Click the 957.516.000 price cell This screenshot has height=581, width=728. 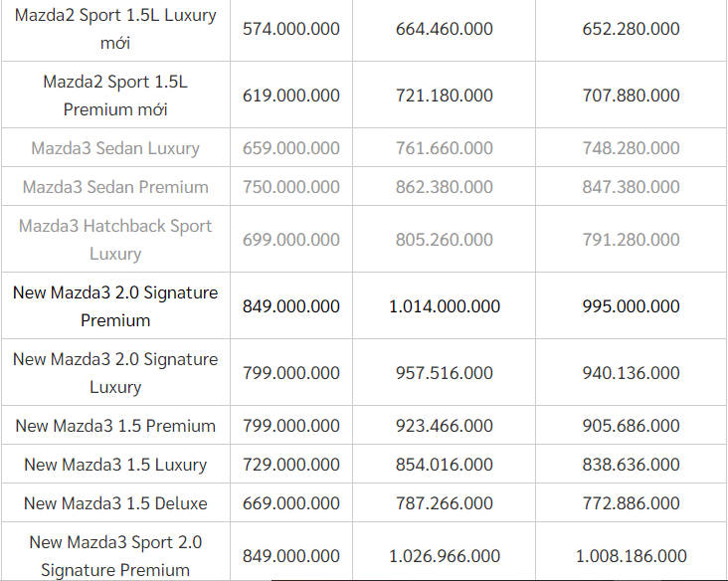tap(444, 373)
